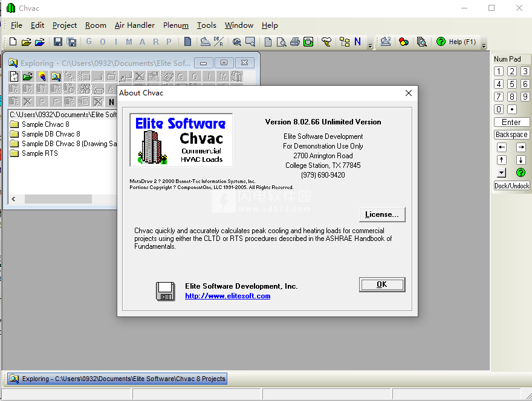This screenshot has height=401, width=532.
Task: Click Num Pad key 1
Action: (498, 71)
